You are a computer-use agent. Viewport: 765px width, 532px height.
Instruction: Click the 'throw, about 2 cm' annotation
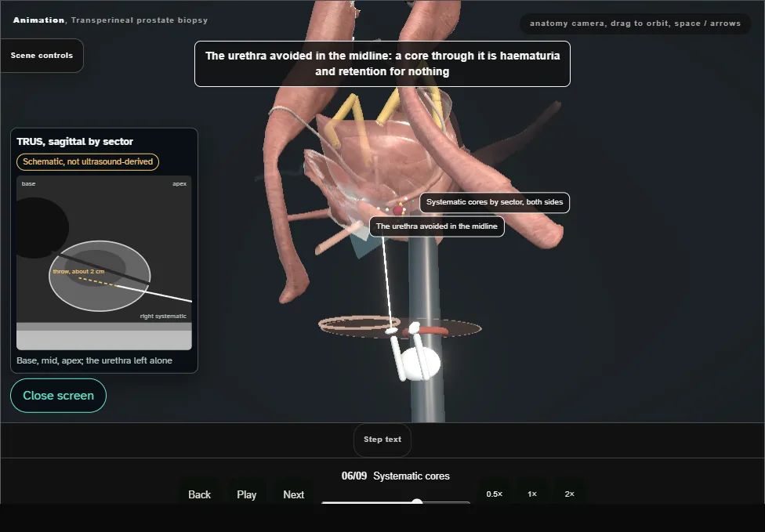click(x=78, y=271)
